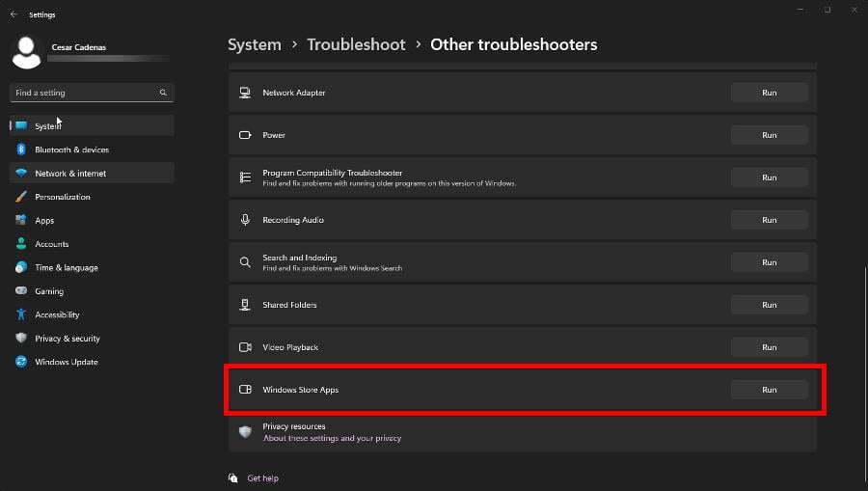Run the Program Compatibility Troubleshooter
This screenshot has width=868, height=491.
click(769, 177)
